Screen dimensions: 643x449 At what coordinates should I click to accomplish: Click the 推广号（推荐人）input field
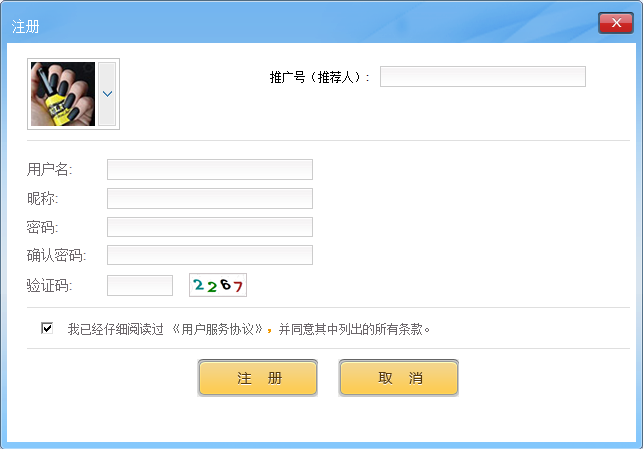pos(482,77)
